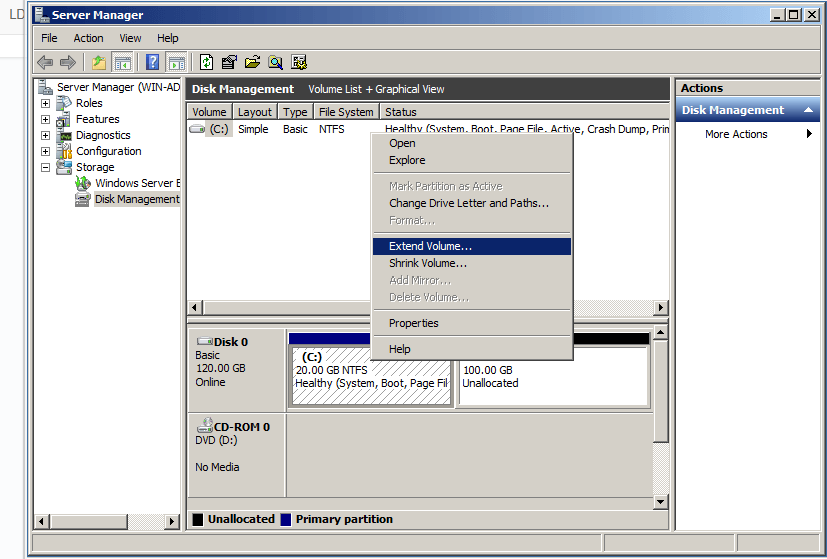Viewport: 827px width, 559px height.
Task: Expand the Features tree node
Action: 45,119
